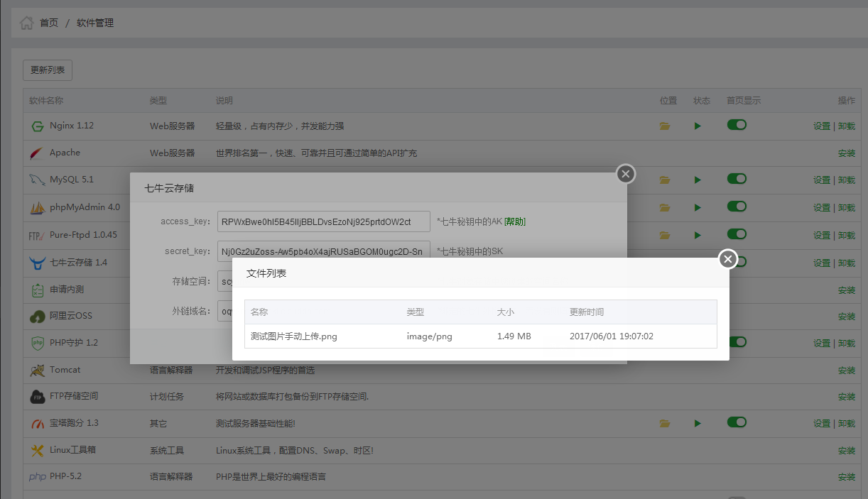
Task: Click the Nginx 1.12 logo icon
Action: (x=37, y=126)
